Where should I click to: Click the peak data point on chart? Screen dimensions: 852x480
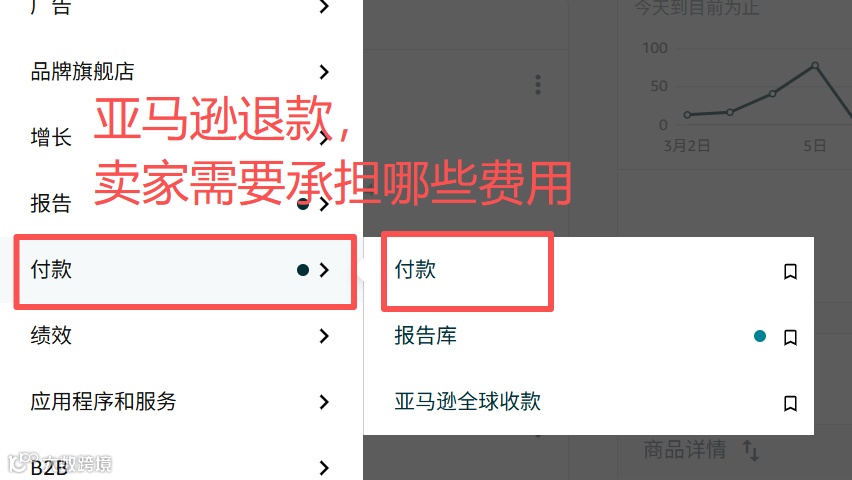click(x=815, y=66)
